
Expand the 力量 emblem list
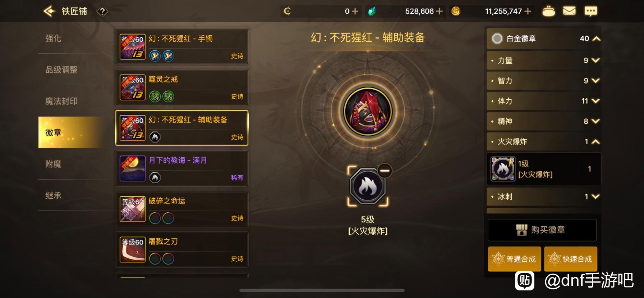pos(544,60)
